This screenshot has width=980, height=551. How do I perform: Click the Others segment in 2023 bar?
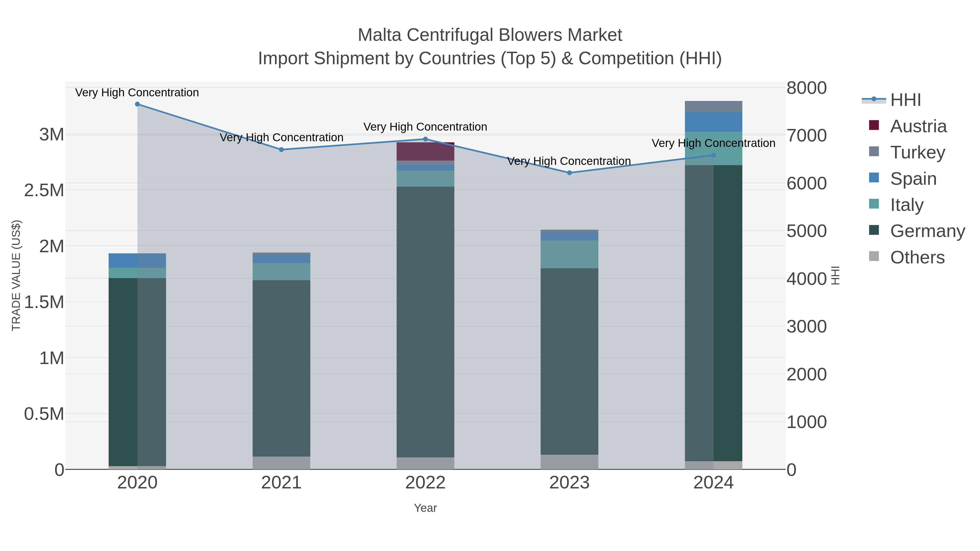coord(569,462)
